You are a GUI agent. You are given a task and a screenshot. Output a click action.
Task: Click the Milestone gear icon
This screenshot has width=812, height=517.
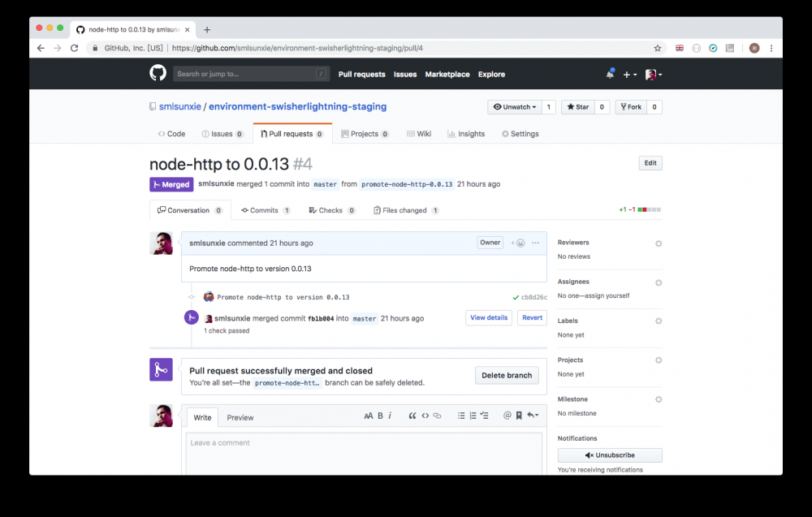point(659,399)
